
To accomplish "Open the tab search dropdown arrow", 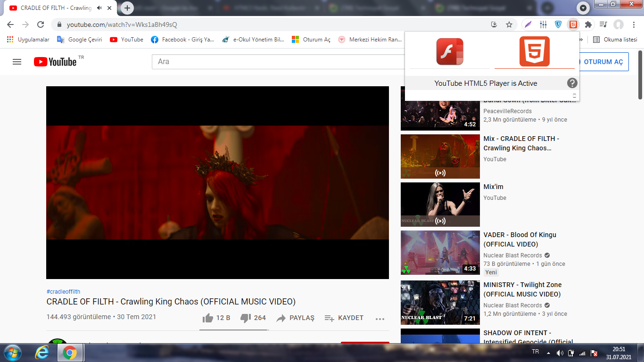I will coord(584,8).
